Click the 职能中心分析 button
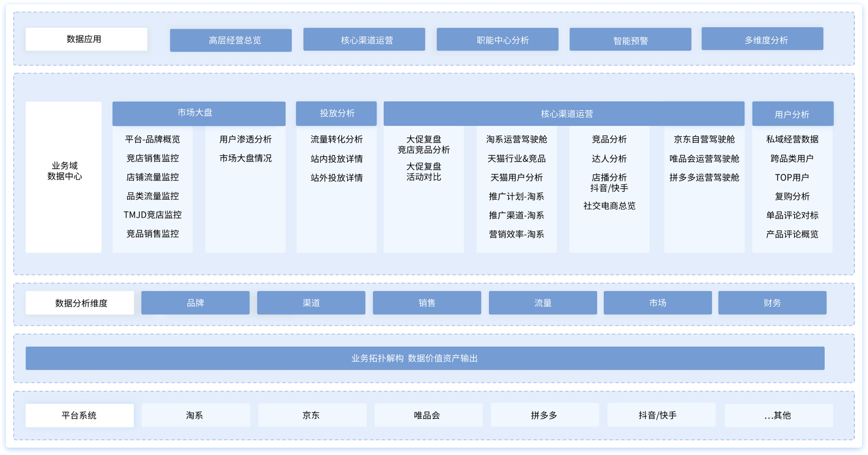The image size is (868, 455). pos(497,40)
